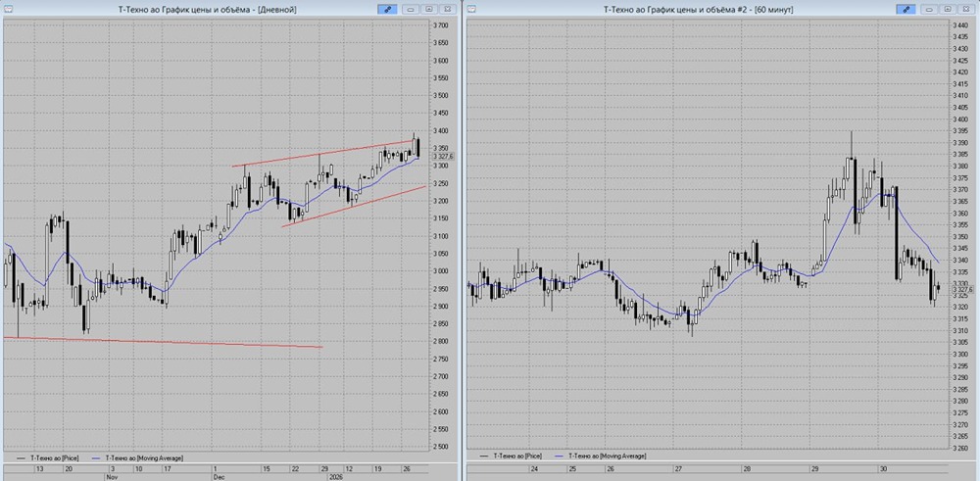This screenshot has height=481, width=980.
Task: Toggle the link anchor icon in 60 минут chart title bar
Action: pyautogui.click(x=906, y=10)
